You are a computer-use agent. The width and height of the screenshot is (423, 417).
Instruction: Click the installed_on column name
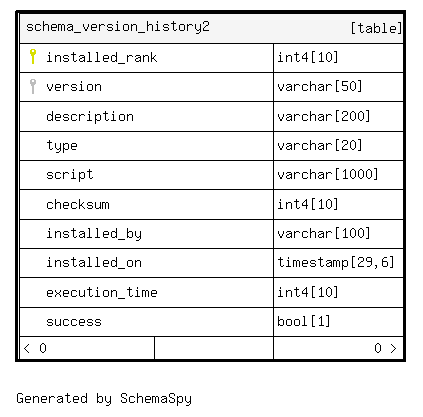click(x=94, y=263)
